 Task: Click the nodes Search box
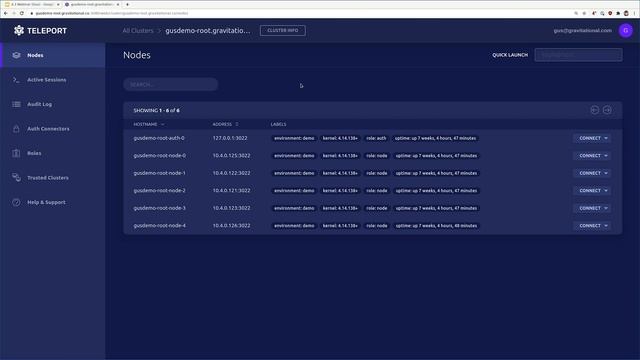pyautogui.click(x=171, y=84)
